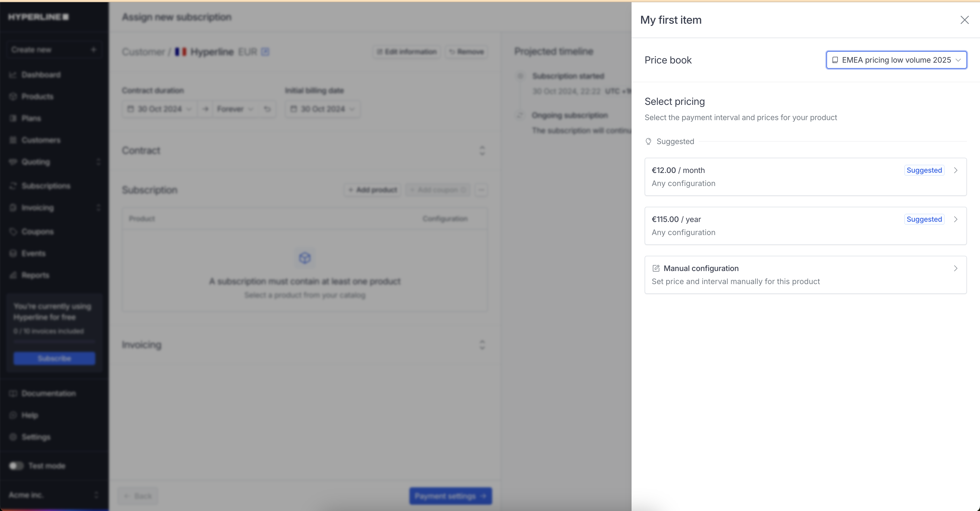Click the plus icon next to Create new
Screen dimensions: 980x511
click(x=94, y=50)
